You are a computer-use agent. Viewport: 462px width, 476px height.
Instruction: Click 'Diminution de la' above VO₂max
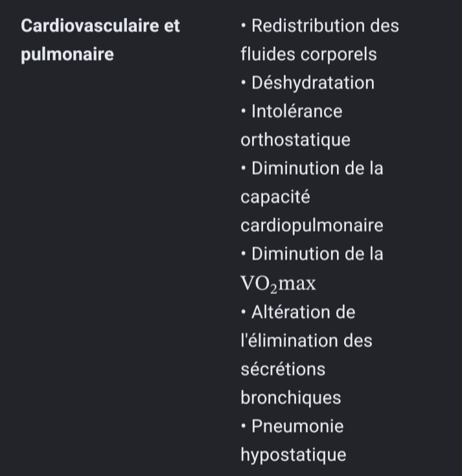tap(312, 254)
